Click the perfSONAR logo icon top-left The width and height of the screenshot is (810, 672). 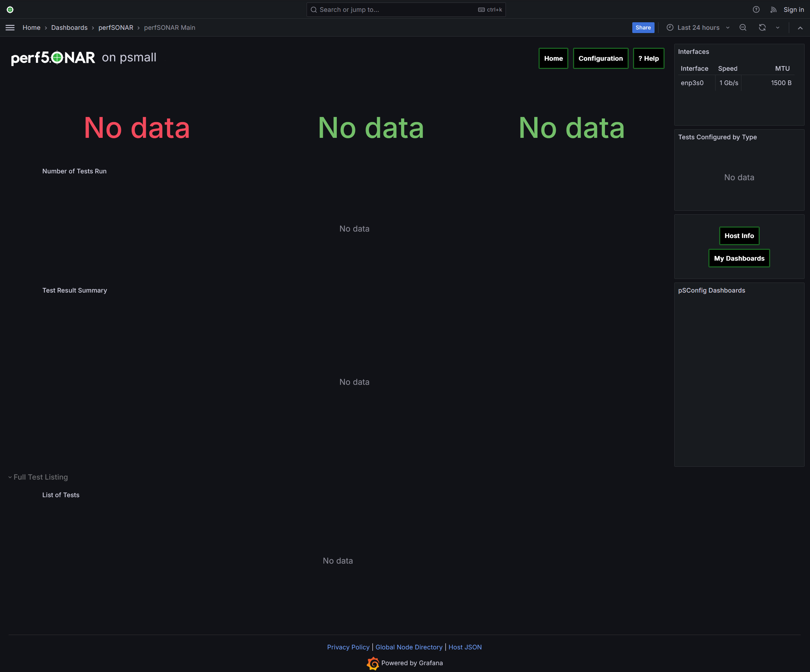[x=10, y=10]
